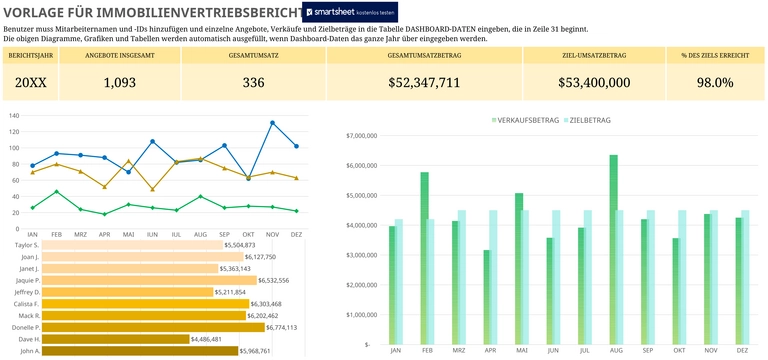
Task: Click the ZIEL-UMSATZBETRAG header cell
Action: (x=594, y=55)
